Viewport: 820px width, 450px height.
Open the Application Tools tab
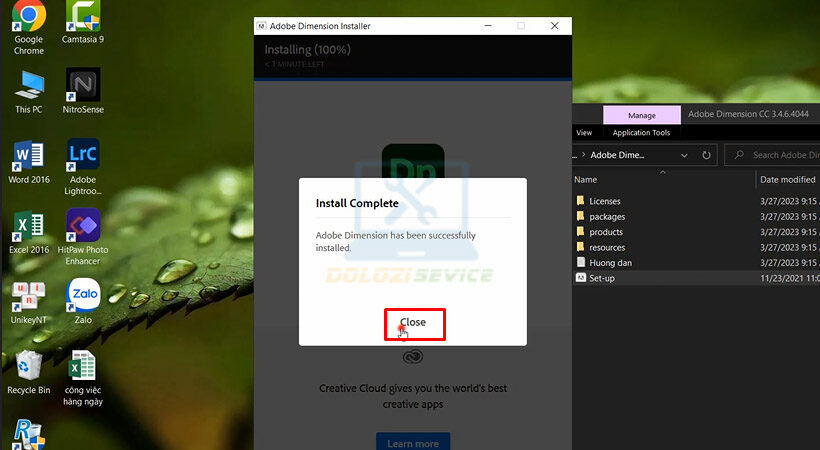[x=641, y=133]
